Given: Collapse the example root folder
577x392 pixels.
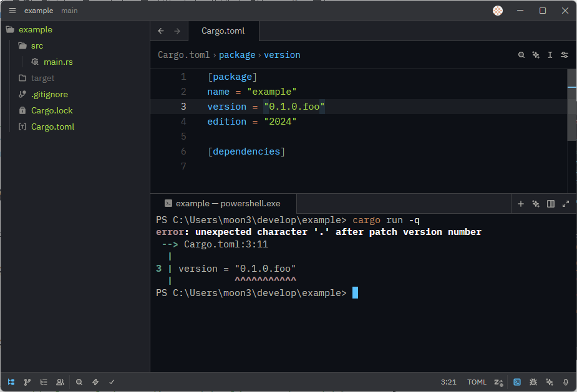Looking at the screenshot, I should click(36, 29).
